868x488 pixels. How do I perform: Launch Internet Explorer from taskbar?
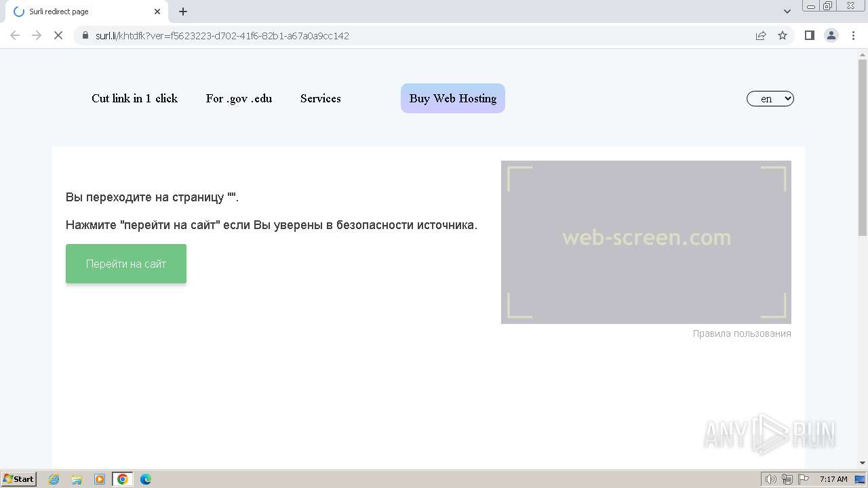pos(54,479)
